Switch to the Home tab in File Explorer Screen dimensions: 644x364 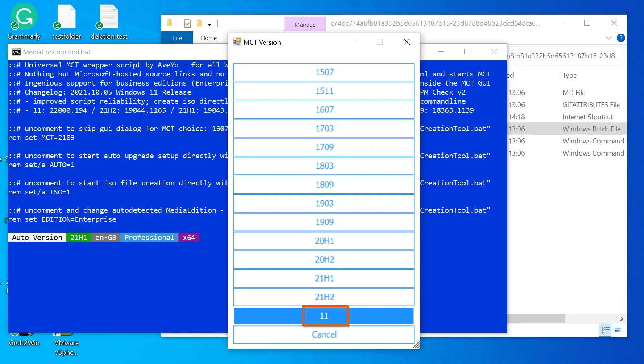point(209,38)
